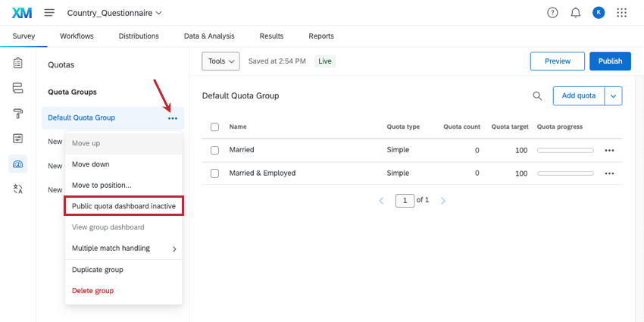Open Look and Feel paint roller icon

[17, 113]
